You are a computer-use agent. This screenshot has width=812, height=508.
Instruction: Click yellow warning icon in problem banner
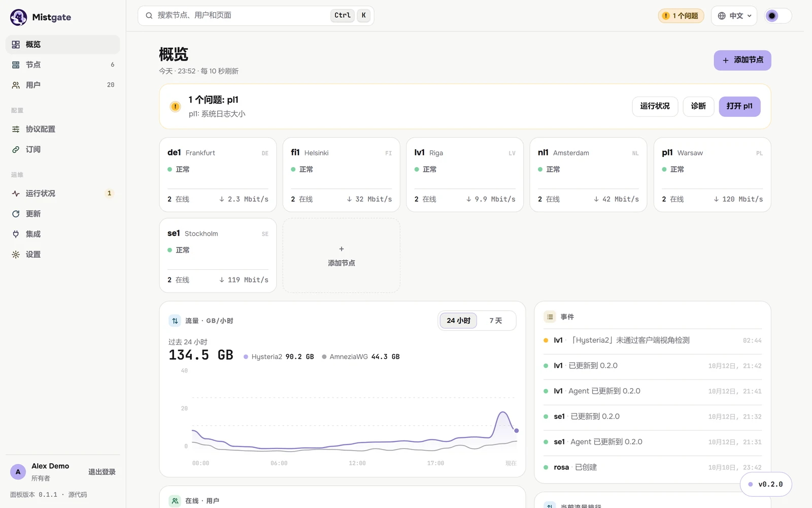click(175, 107)
